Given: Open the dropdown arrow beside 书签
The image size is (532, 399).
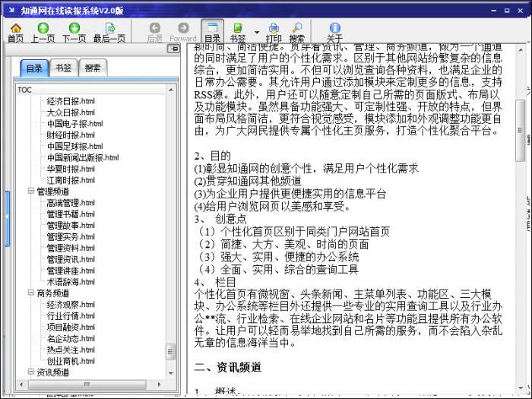Looking at the screenshot, I should [257, 32].
